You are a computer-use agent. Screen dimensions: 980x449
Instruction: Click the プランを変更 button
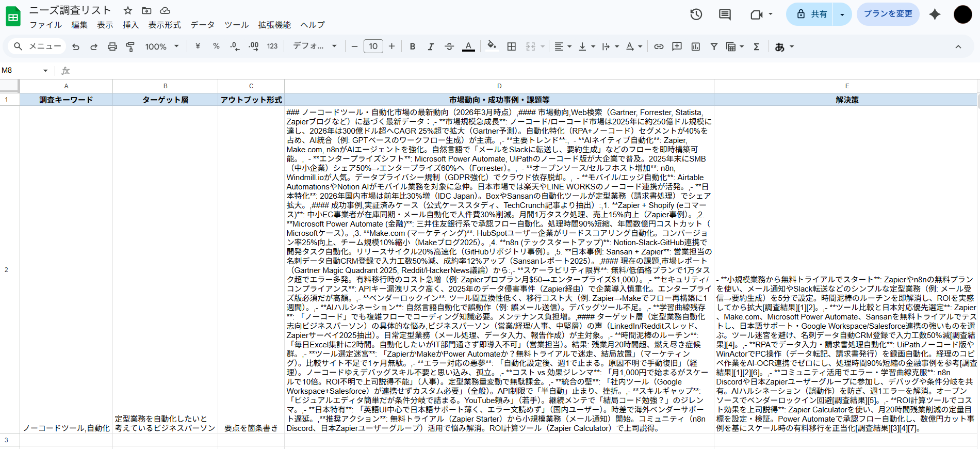pyautogui.click(x=888, y=14)
